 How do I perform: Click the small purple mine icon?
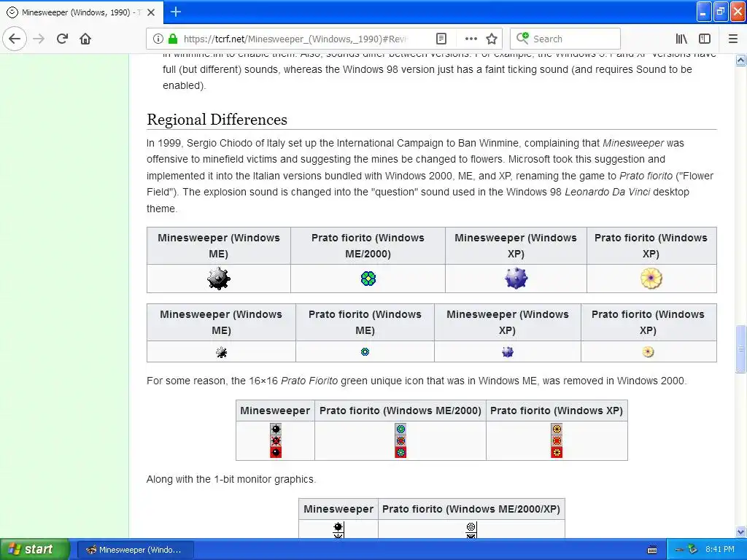[x=508, y=352]
